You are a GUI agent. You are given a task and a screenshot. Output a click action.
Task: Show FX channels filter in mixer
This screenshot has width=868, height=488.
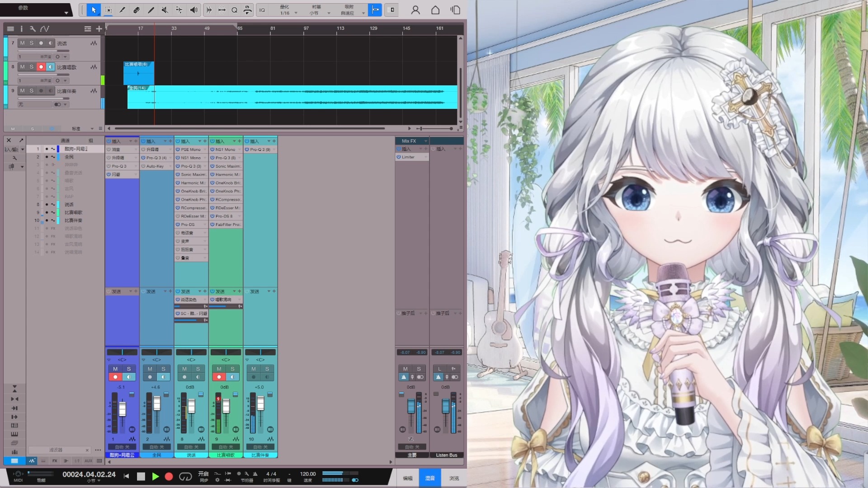pos(55,461)
